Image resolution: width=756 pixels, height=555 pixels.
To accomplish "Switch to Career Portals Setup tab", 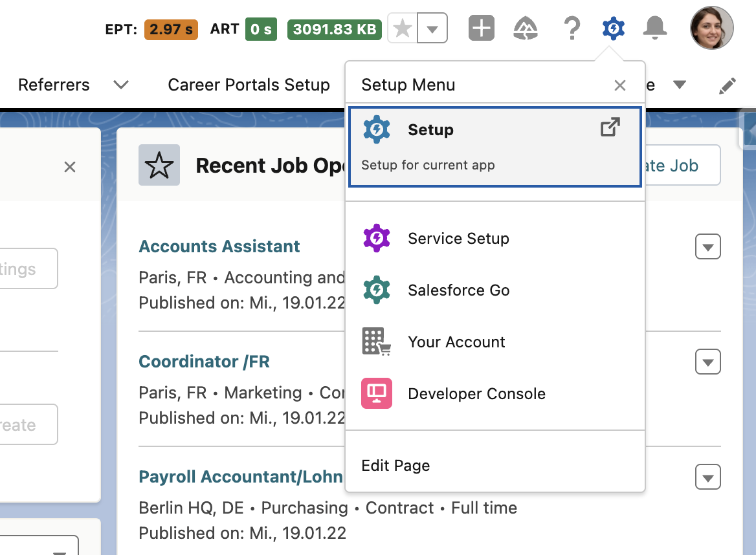I will (249, 85).
